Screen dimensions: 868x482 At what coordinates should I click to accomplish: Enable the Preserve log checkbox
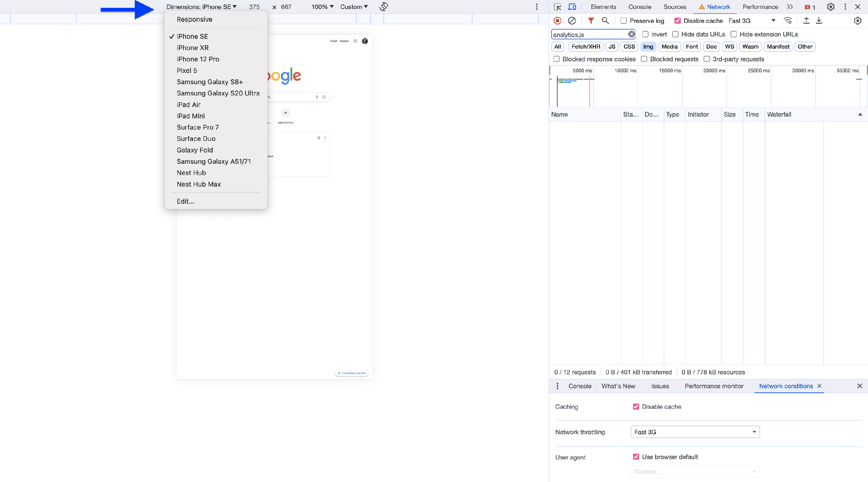(x=624, y=21)
